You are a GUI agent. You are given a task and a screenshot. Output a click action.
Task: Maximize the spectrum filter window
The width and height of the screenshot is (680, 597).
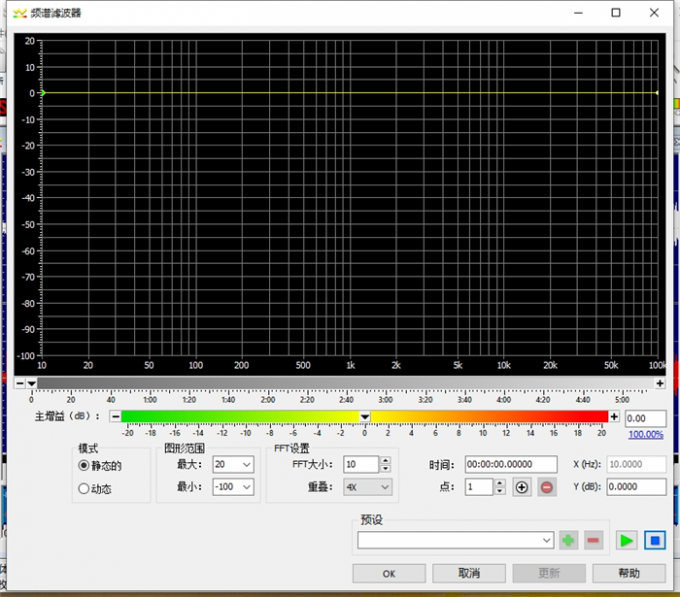(616, 13)
